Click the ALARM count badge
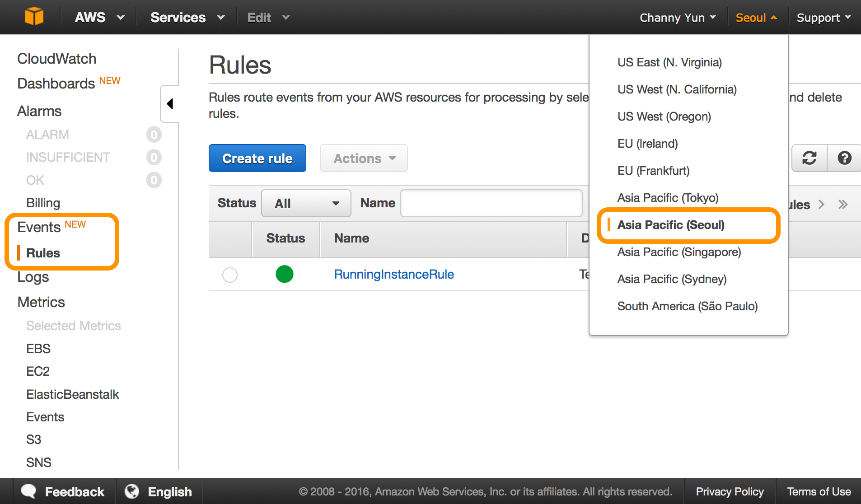 [x=154, y=135]
